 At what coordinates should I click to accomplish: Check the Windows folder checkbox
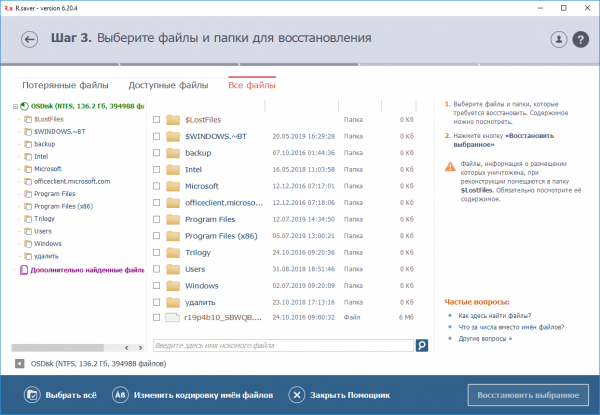pyautogui.click(x=156, y=285)
